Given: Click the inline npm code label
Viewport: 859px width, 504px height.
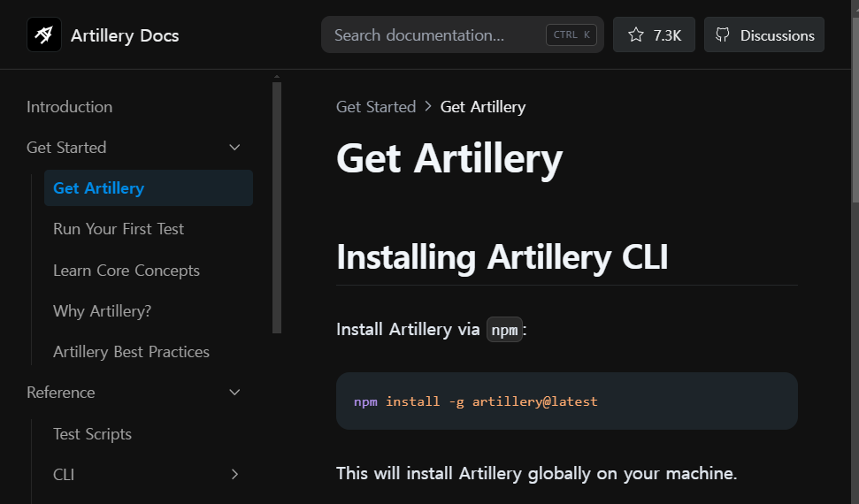Looking at the screenshot, I should click(x=504, y=330).
